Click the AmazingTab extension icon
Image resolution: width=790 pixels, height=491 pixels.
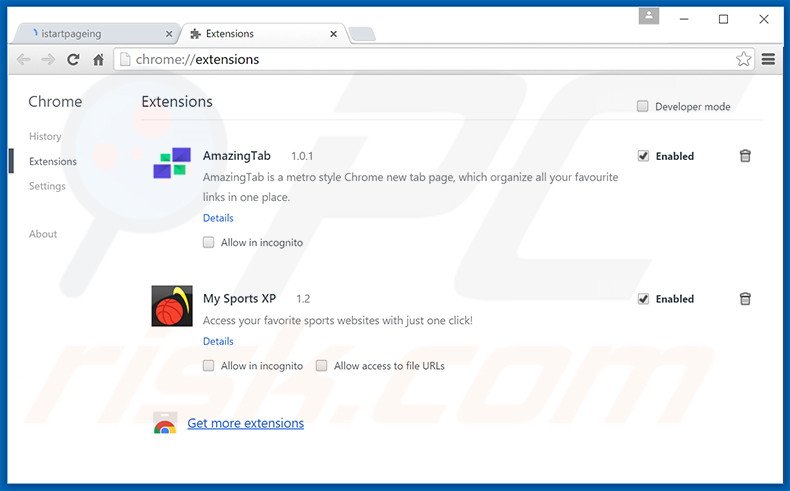(172, 163)
